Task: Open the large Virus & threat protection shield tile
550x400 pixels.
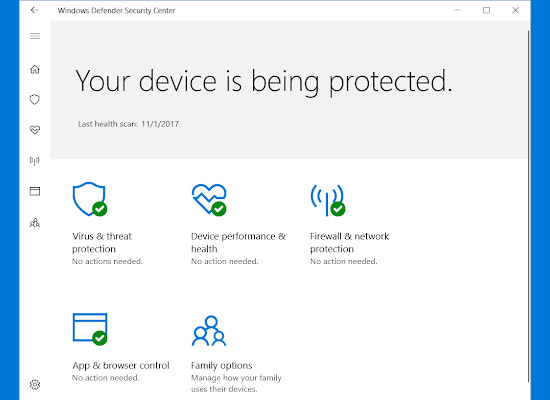Action: [90, 199]
